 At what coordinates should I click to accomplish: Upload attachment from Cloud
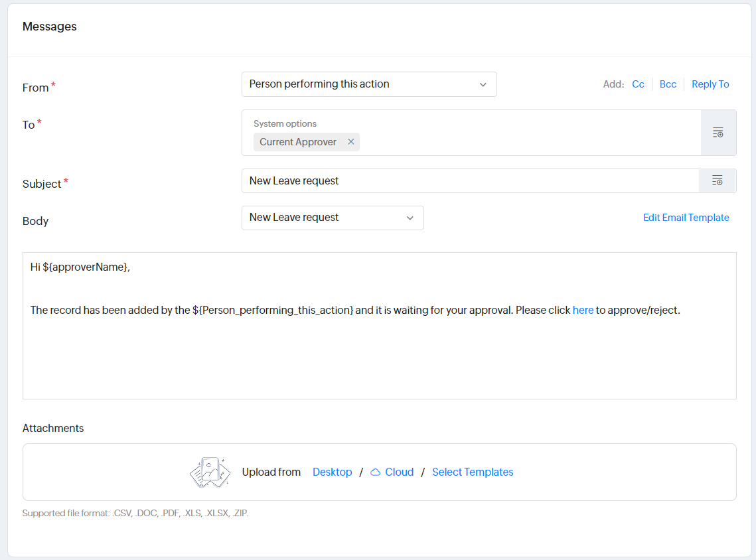coord(399,472)
